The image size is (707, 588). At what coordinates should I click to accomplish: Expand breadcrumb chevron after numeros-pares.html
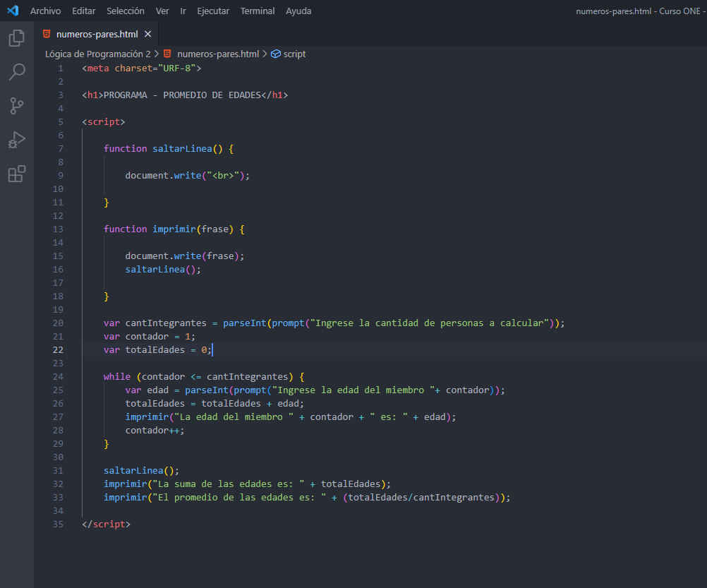265,54
